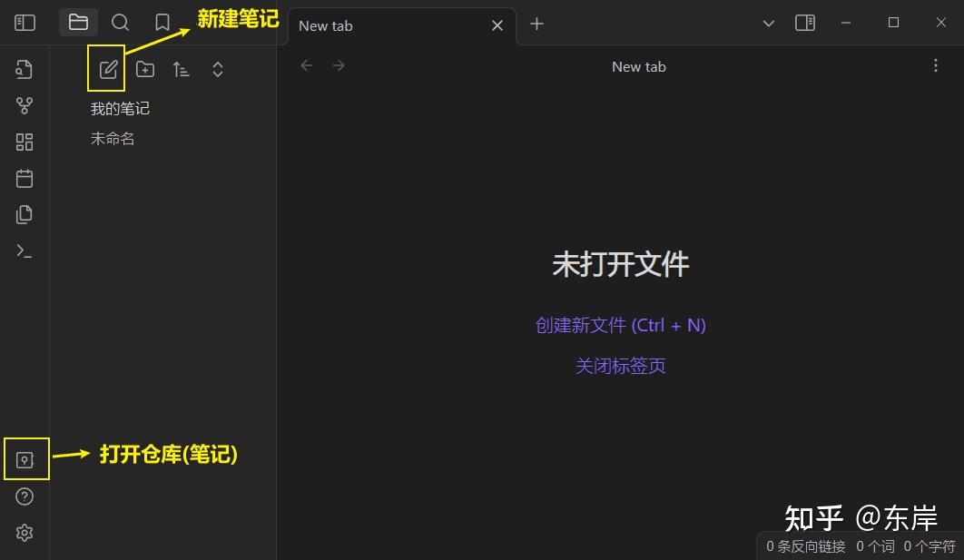Open the note 我的笔记
The height and width of the screenshot is (560, 964).
(119, 108)
